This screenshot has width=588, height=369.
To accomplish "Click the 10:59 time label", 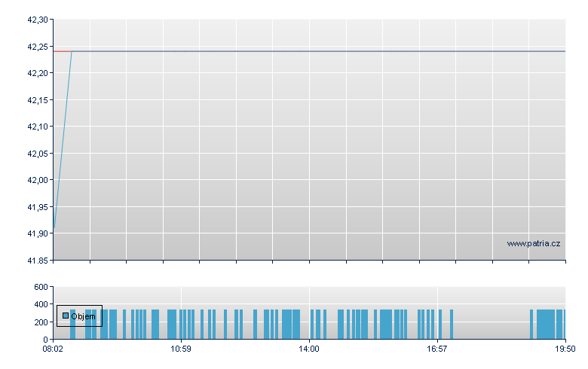I will [181, 349].
